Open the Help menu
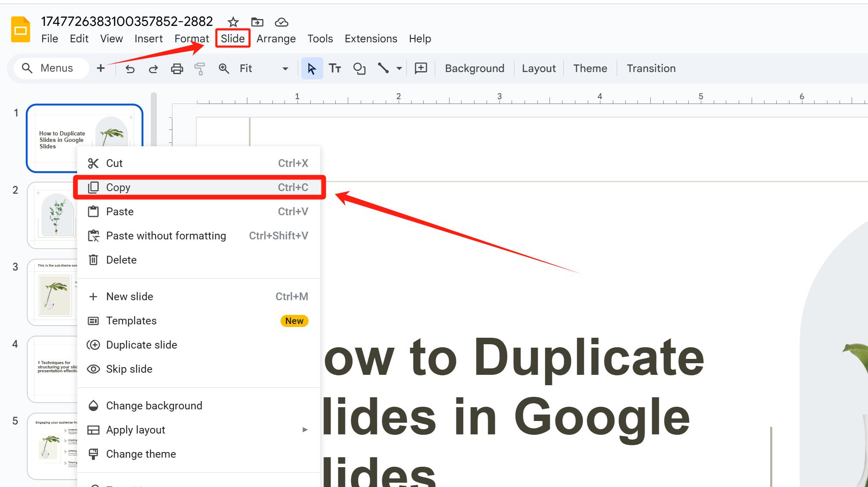The height and width of the screenshot is (487, 868). [x=420, y=39]
